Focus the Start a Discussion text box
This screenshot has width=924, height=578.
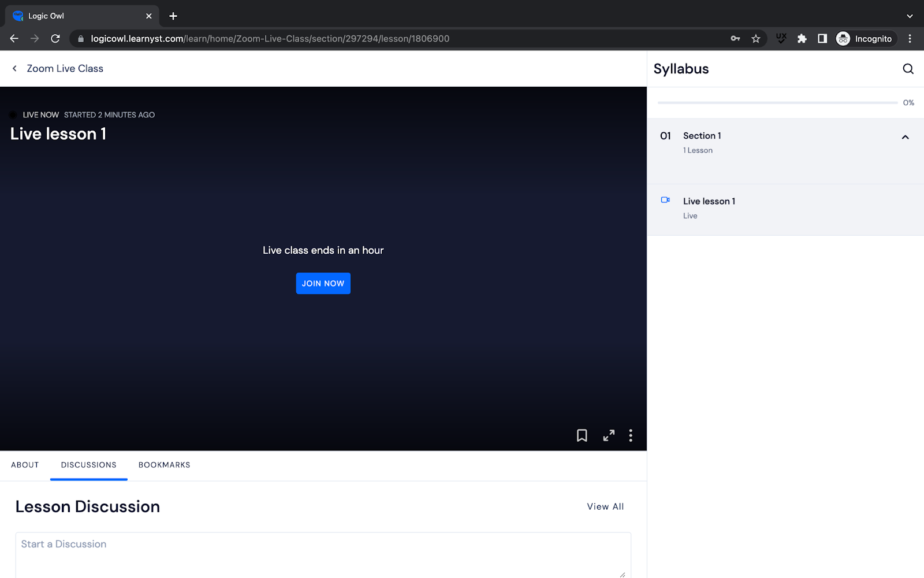(322, 554)
